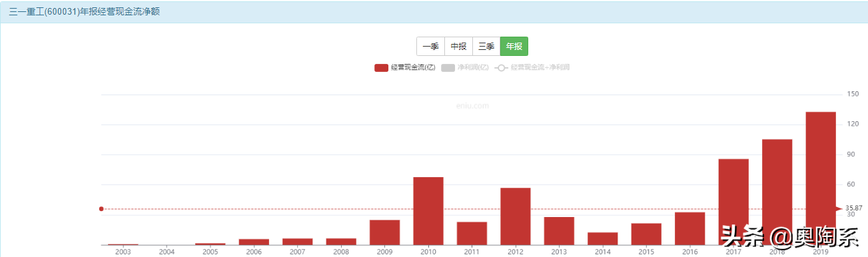868x257 pixels.
Task: Click the 2013 cash flow bar
Action: tap(559, 231)
